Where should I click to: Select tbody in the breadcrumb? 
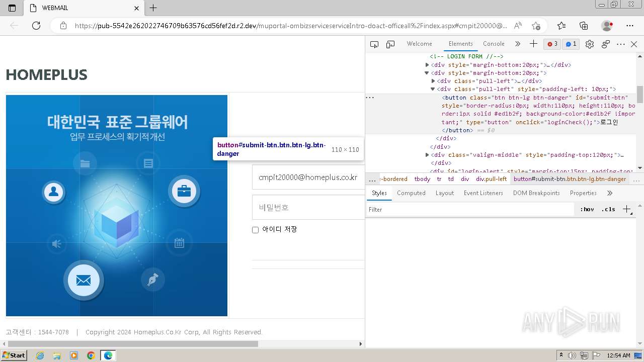click(422, 179)
